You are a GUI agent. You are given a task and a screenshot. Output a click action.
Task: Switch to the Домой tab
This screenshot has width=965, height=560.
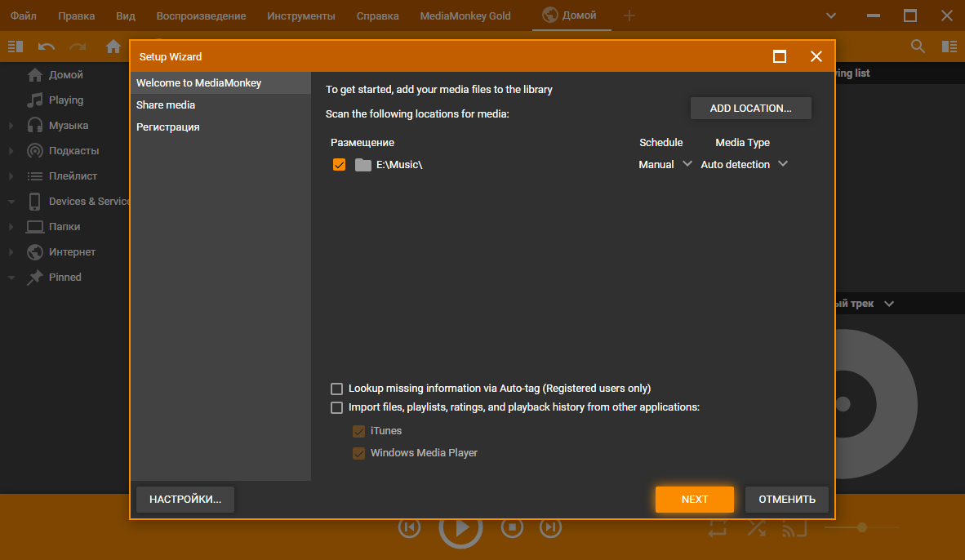571,16
